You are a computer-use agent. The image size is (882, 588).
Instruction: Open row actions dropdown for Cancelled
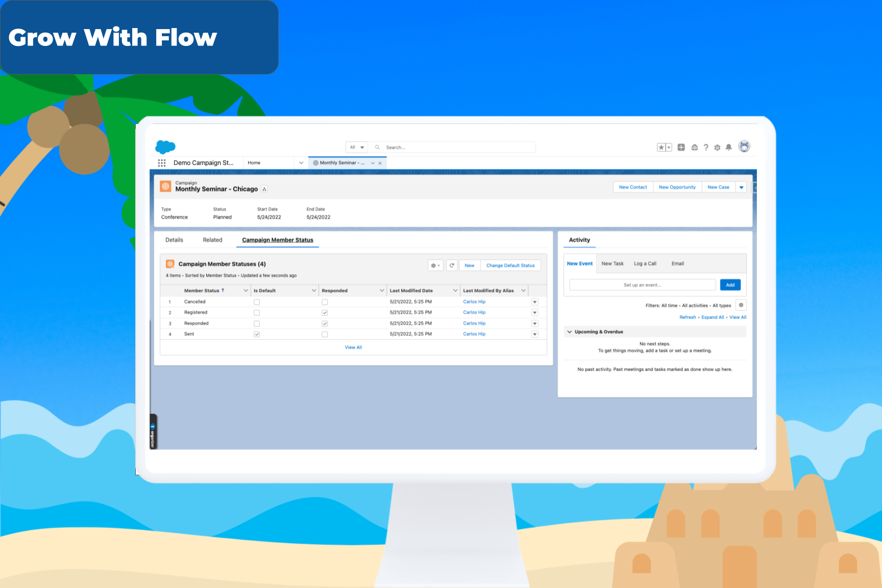click(535, 302)
